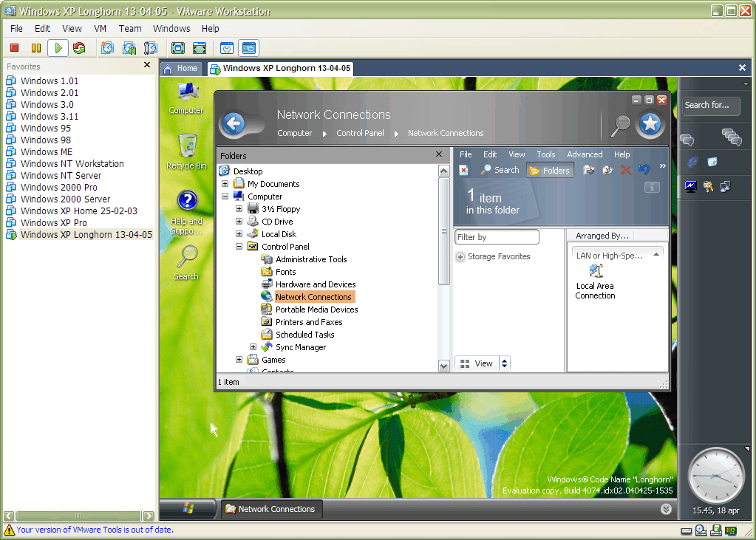Open the Team menu in VMware
This screenshot has height=540, width=756.
click(x=130, y=29)
